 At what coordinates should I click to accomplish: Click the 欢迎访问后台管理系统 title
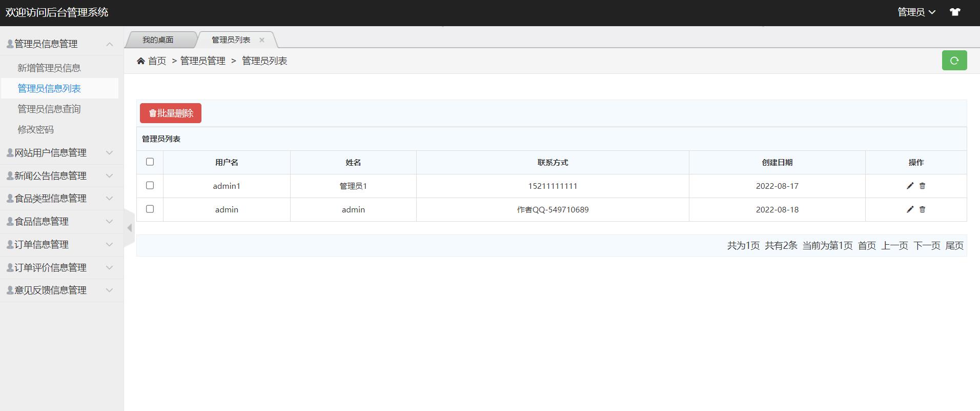[57, 12]
